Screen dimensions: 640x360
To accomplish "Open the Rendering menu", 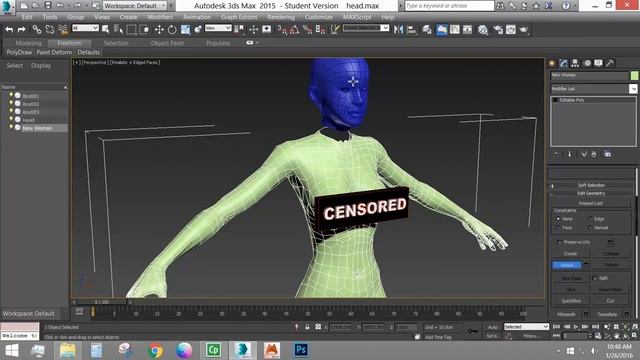I will point(281,17).
